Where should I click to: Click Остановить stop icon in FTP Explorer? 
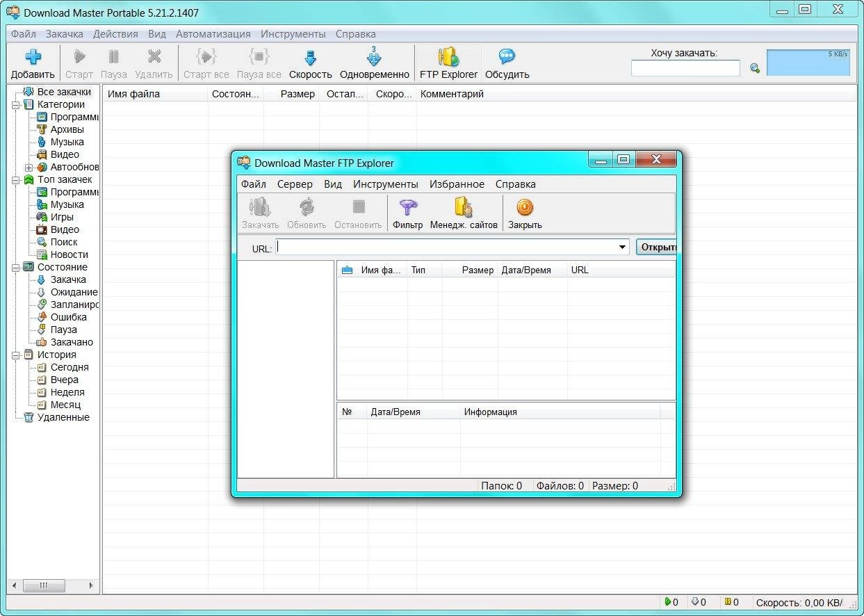358,206
